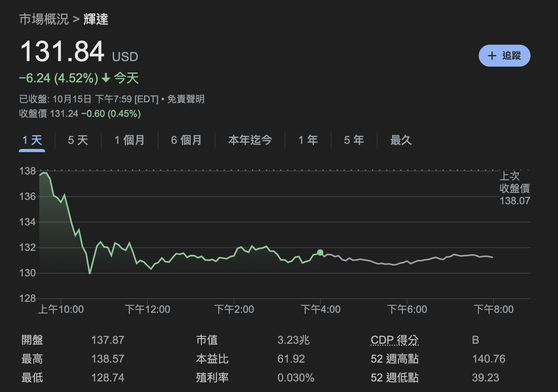Click the 殖利率 value 0.030%
The height and width of the screenshot is (392, 558).
pyautogui.click(x=296, y=377)
